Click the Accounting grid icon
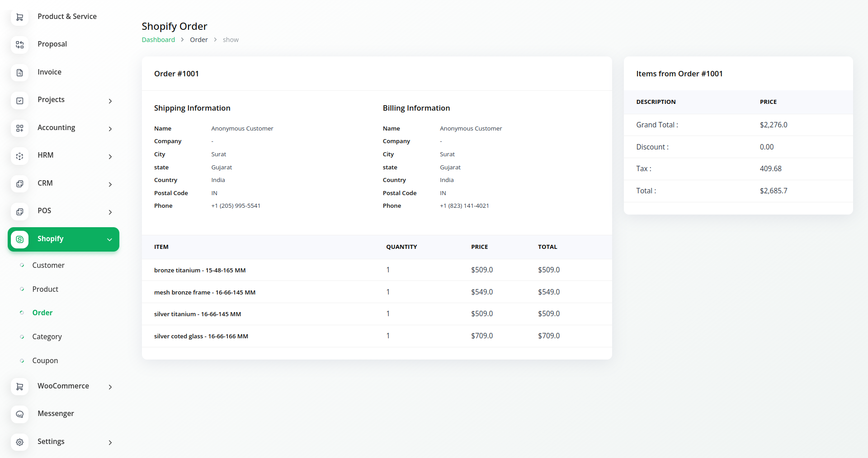 tap(19, 128)
